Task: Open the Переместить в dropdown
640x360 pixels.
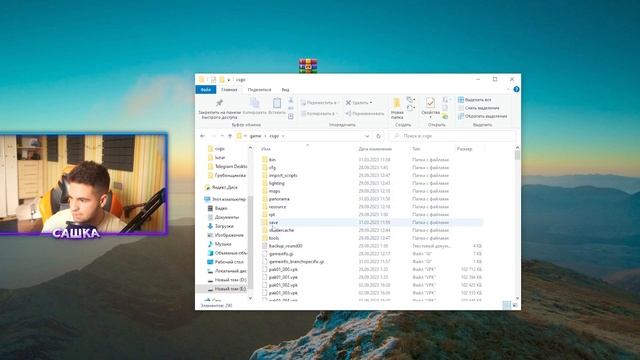Action: click(320, 103)
